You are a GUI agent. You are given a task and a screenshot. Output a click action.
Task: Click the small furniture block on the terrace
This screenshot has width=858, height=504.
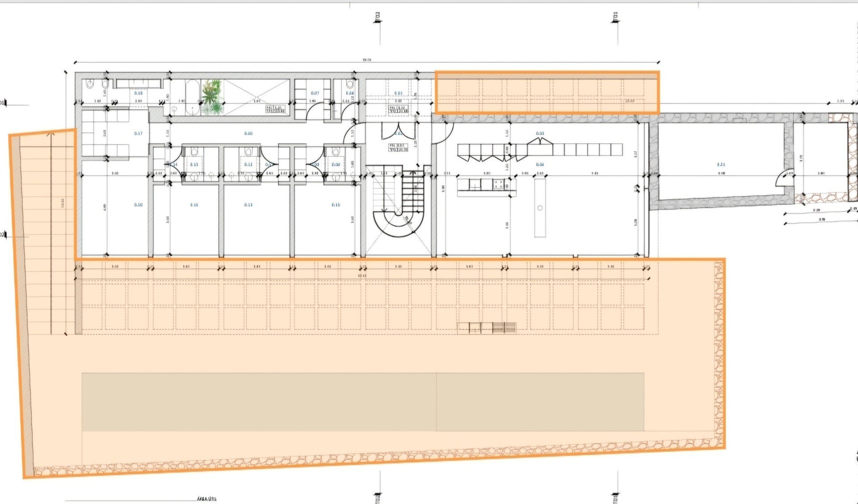click(x=487, y=328)
